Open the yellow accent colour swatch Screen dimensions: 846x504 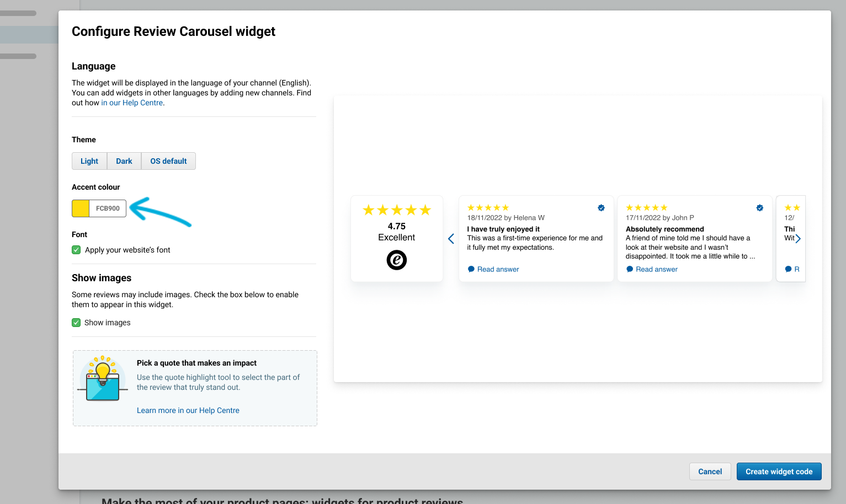(x=81, y=208)
